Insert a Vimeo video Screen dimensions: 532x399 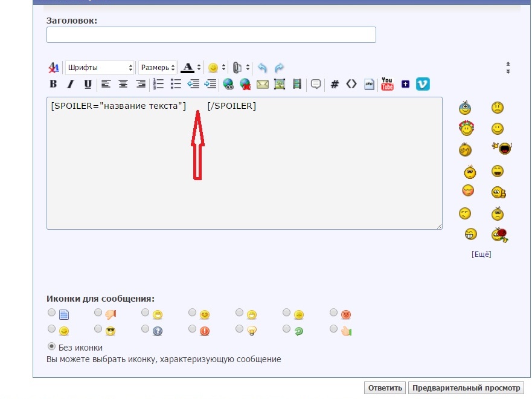tap(423, 84)
